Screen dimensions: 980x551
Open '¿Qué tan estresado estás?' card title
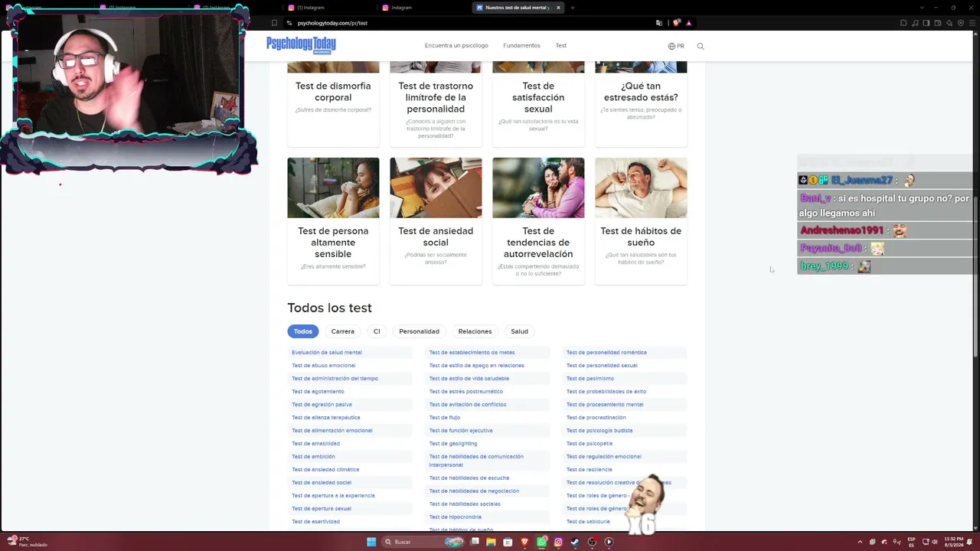click(x=641, y=92)
